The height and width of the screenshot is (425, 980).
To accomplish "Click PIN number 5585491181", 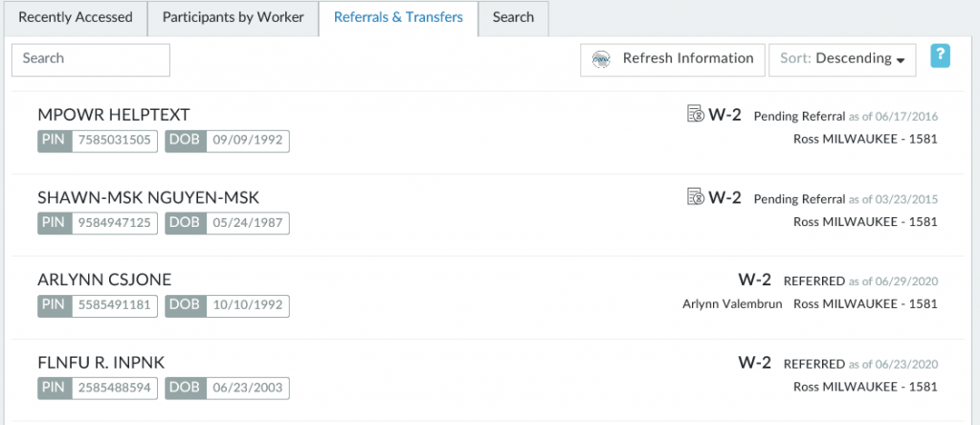I will [113, 305].
